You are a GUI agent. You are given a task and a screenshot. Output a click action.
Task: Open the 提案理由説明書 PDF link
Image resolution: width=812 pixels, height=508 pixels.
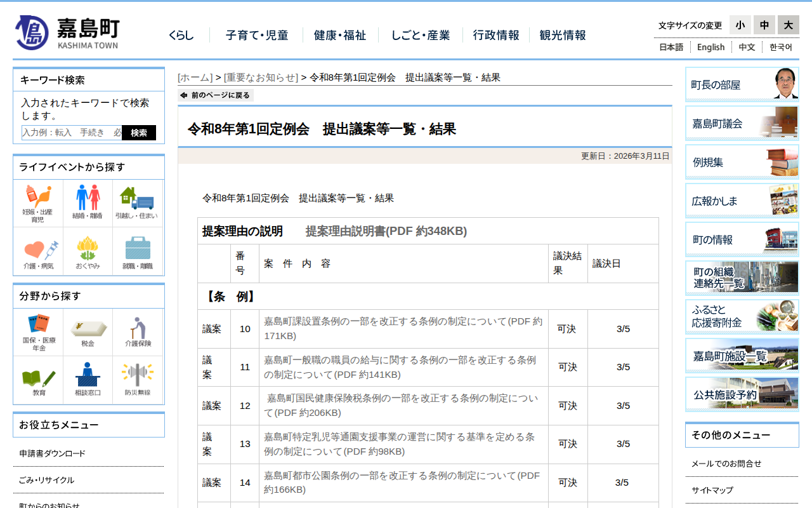(386, 231)
